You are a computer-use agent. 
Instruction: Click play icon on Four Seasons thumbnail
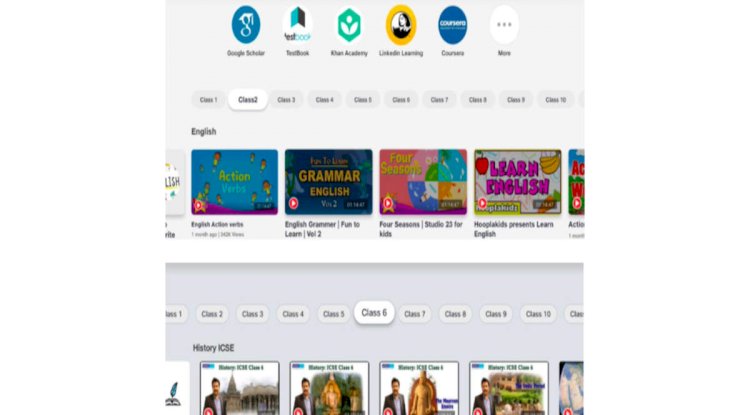point(387,205)
